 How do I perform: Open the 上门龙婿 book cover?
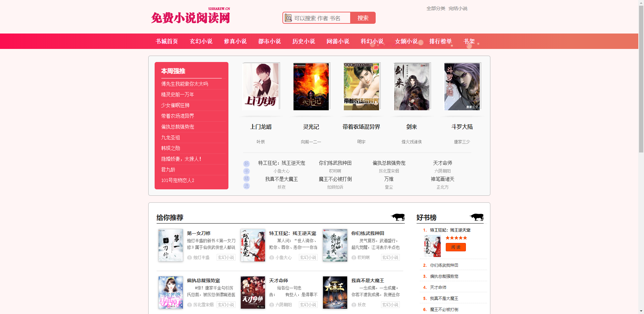click(261, 86)
